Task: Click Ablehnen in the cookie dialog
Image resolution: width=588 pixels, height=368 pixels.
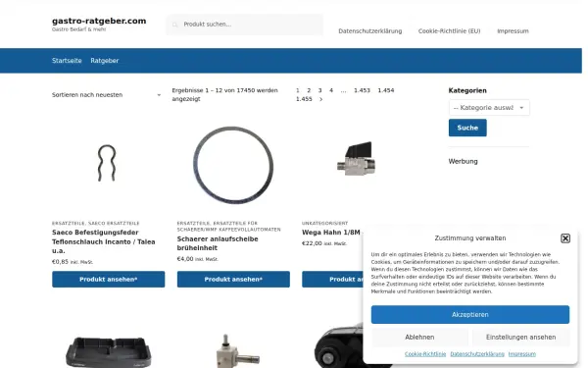Action: pos(419,338)
